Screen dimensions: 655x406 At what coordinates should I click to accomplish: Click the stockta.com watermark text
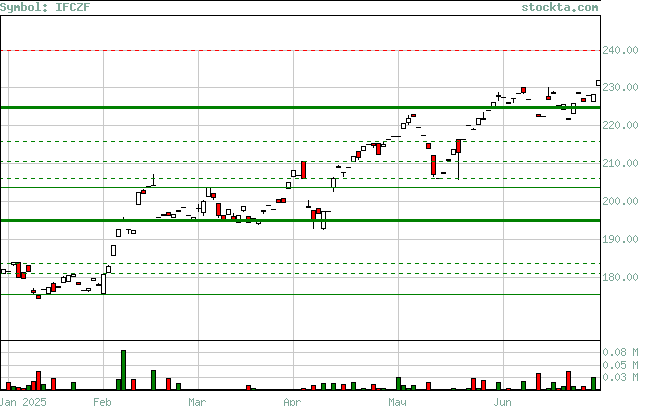[x=559, y=7]
